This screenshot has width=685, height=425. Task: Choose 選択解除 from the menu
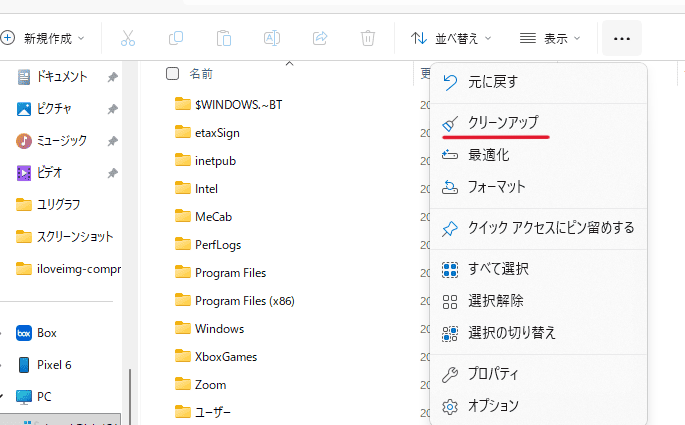538,301
